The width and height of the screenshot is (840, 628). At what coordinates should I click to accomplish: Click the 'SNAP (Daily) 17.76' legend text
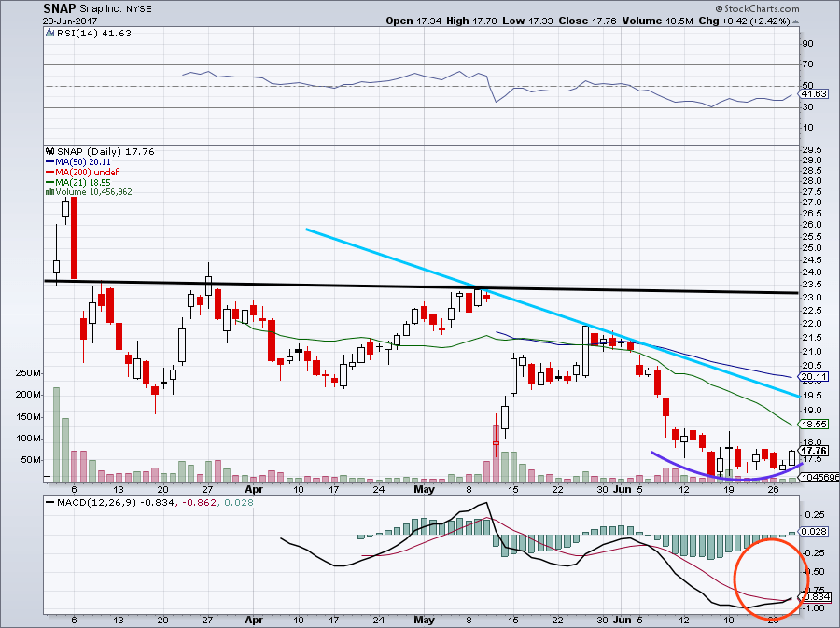(x=105, y=151)
